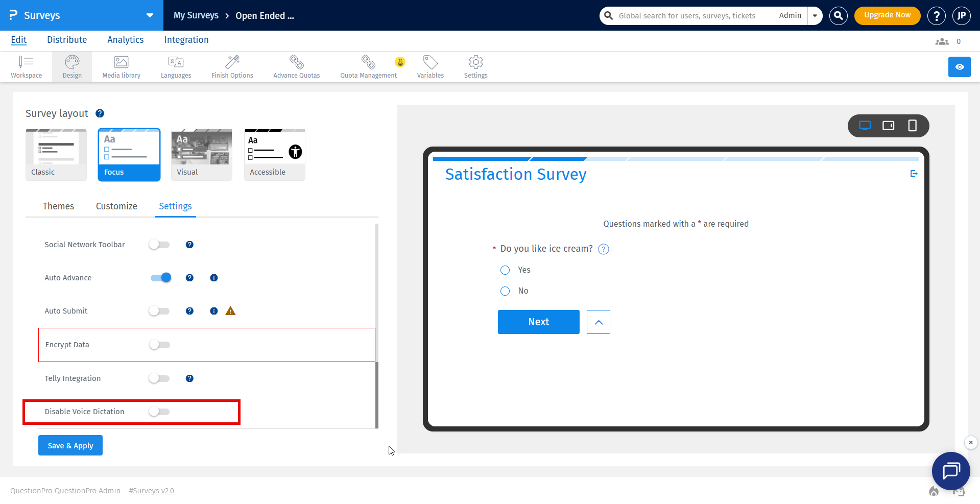980x504 pixels.
Task: Open the live chat bubble
Action: coord(951,471)
